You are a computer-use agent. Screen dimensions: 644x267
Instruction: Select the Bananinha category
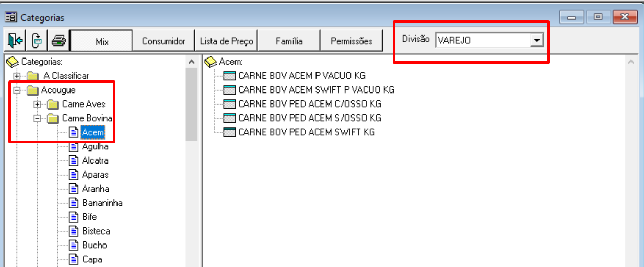(102, 203)
